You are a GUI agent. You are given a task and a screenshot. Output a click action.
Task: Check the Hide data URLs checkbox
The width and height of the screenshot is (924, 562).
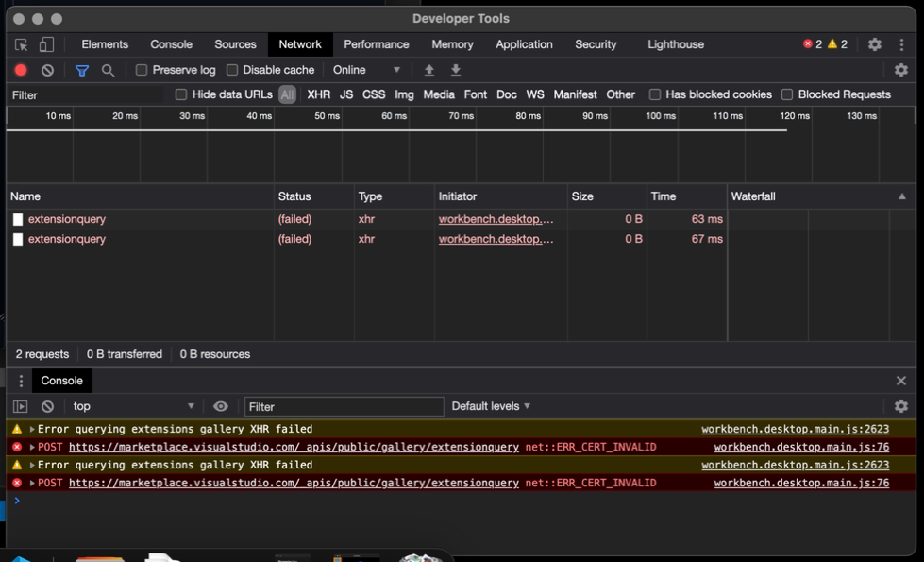point(181,94)
